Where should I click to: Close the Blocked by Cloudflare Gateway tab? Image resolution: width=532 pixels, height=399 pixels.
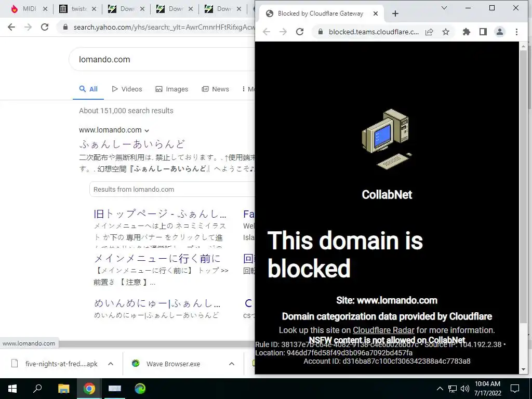(376, 14)
